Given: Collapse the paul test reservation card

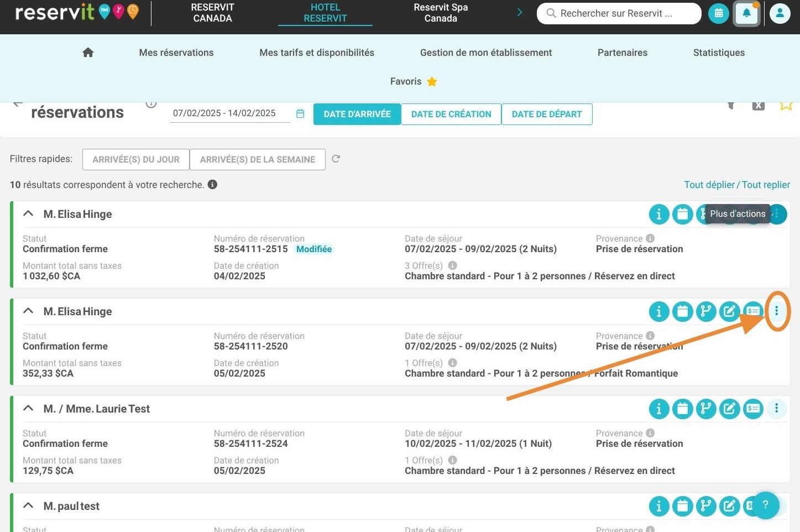Looking at the screenshot, I should click(28, 505).
